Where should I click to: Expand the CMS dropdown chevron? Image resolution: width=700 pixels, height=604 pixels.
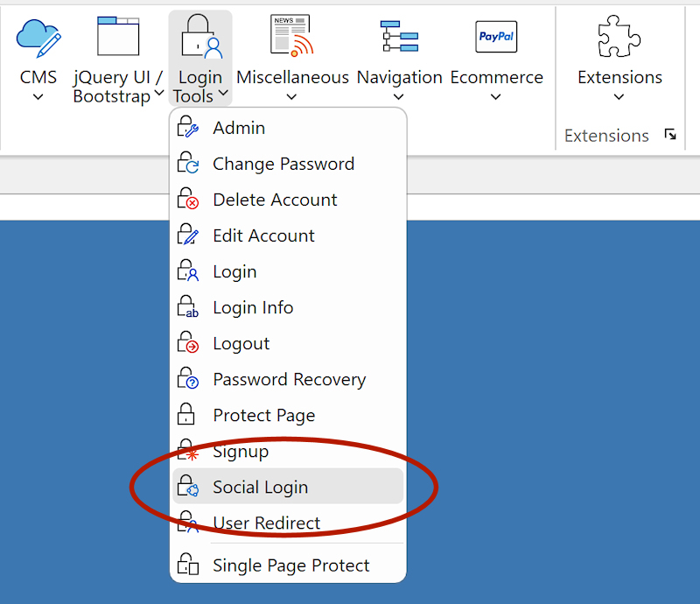38,97
